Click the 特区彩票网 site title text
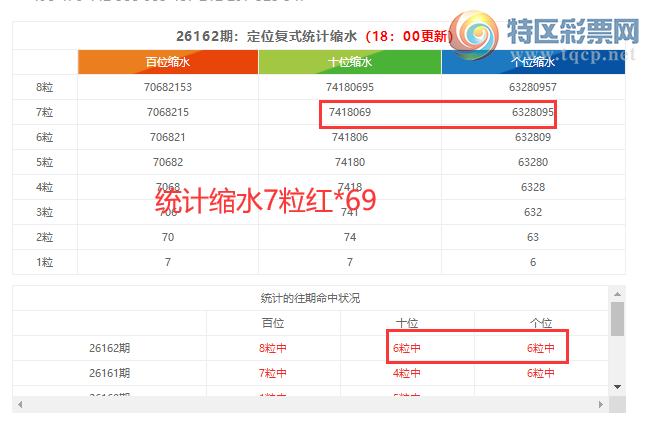Screen dimensions: 649x437 [x=573, y=31]
